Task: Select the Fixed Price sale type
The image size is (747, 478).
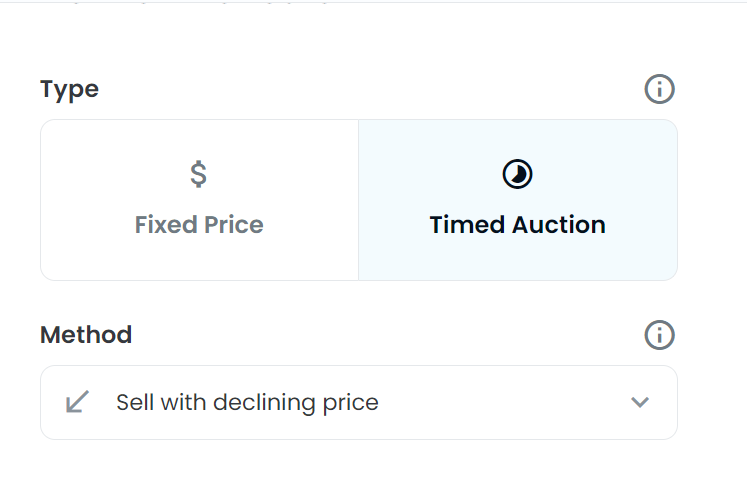Action: (x=200, y=200)
